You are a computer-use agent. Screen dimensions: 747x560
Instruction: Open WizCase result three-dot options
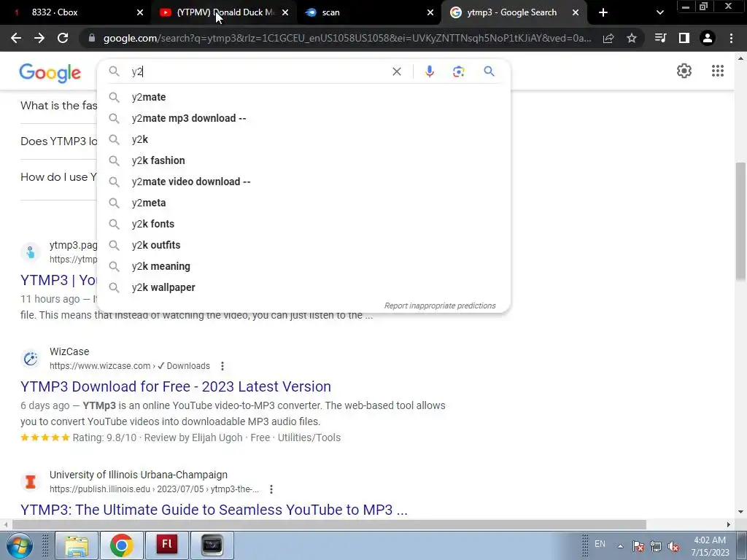tap(222, 366)
